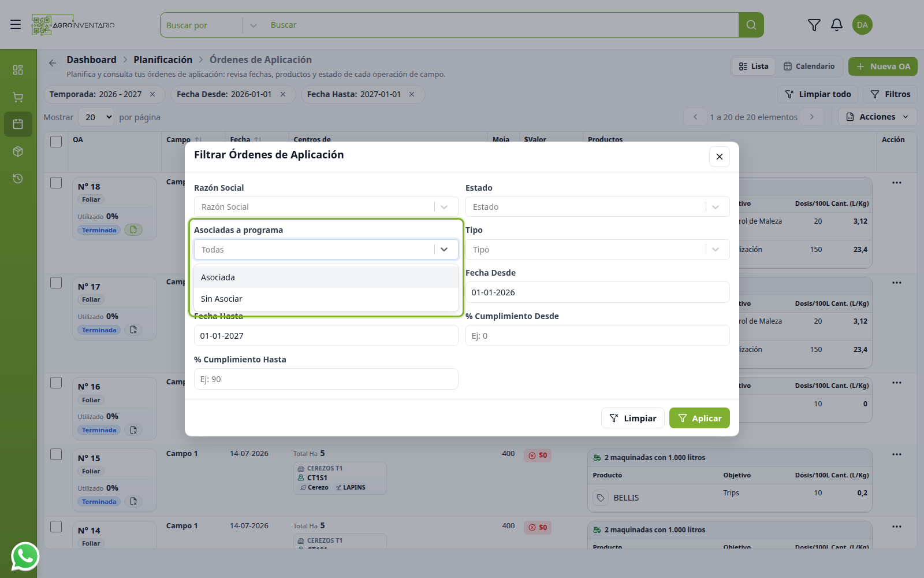The height and width of the screenshot is (578, 924).
Task: Select checkbox for order N° 14
Action: (56, 527)
